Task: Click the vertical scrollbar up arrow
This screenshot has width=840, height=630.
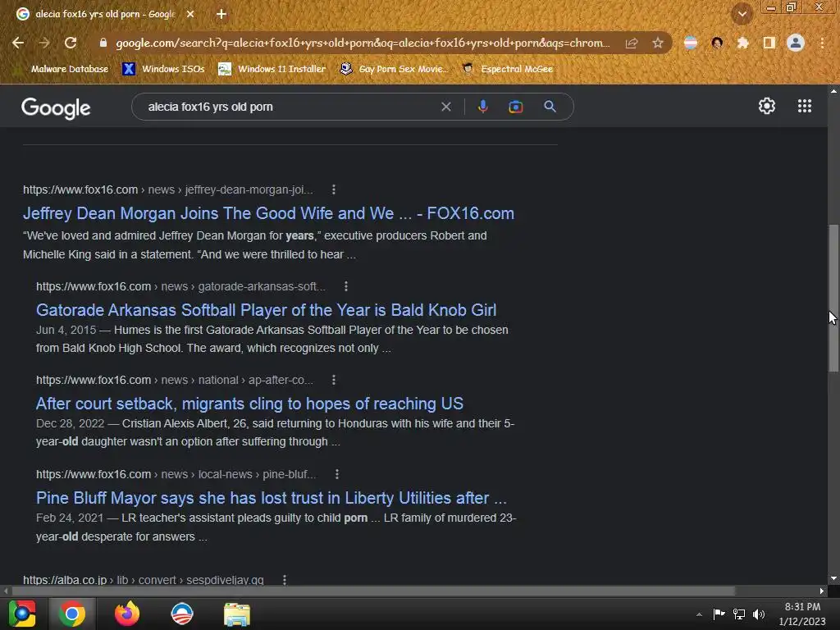Action: pos(833,91)
